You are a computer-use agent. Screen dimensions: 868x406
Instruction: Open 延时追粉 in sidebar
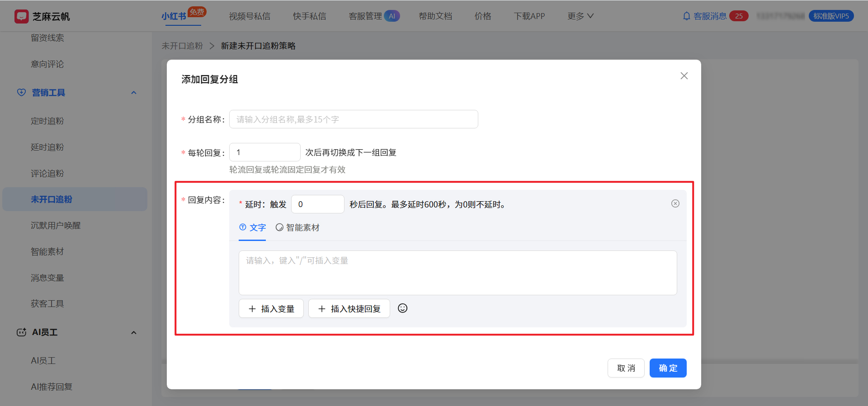(47, 147)
